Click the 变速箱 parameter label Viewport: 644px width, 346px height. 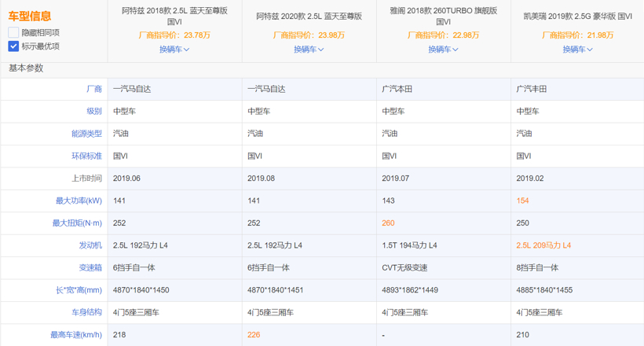(x=90, y=267)
